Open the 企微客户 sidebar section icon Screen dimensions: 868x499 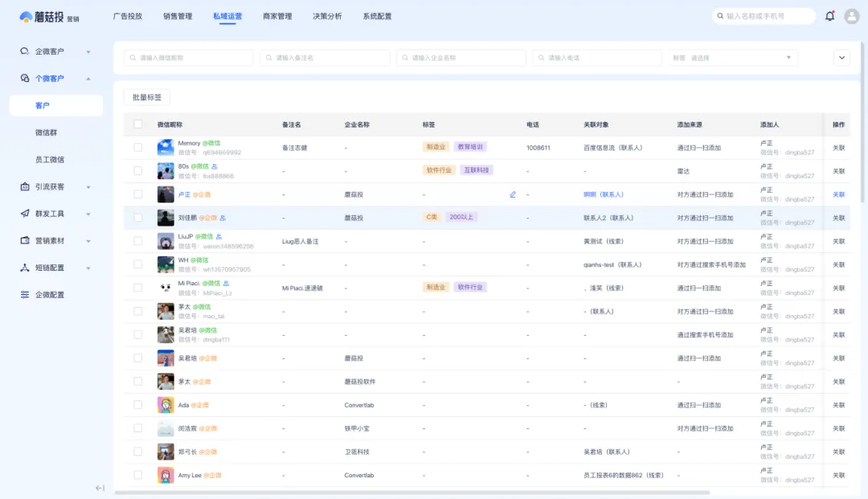[x=24, y=51]
